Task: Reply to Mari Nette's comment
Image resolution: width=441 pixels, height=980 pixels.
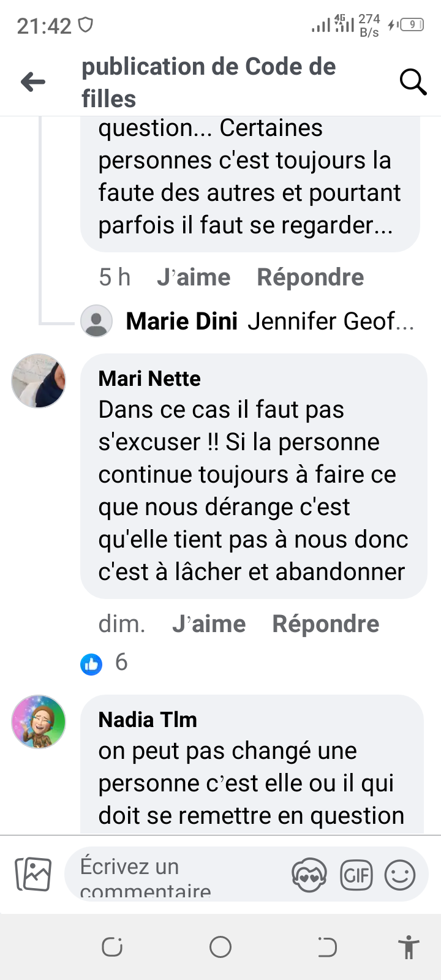Action: (325, 624)
